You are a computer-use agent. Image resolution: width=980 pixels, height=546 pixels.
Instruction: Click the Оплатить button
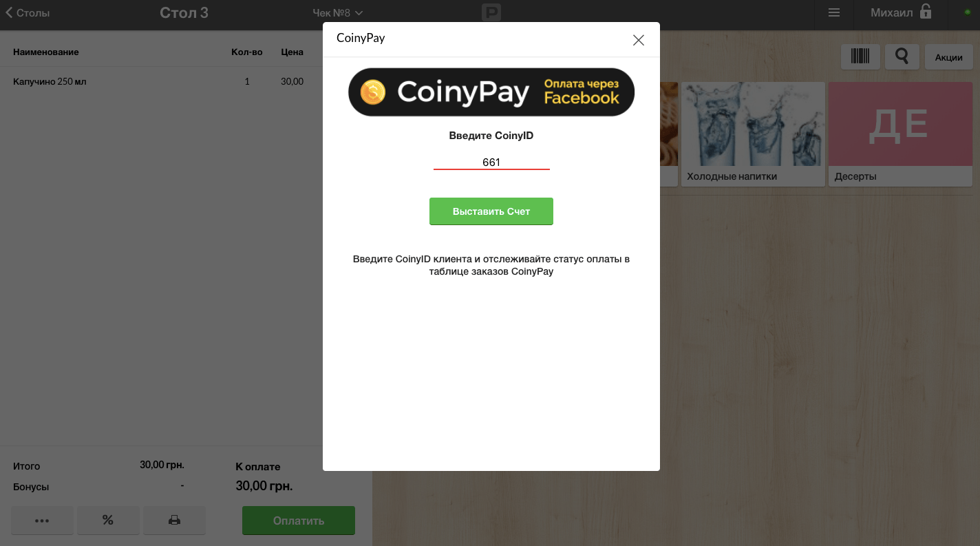299,521
